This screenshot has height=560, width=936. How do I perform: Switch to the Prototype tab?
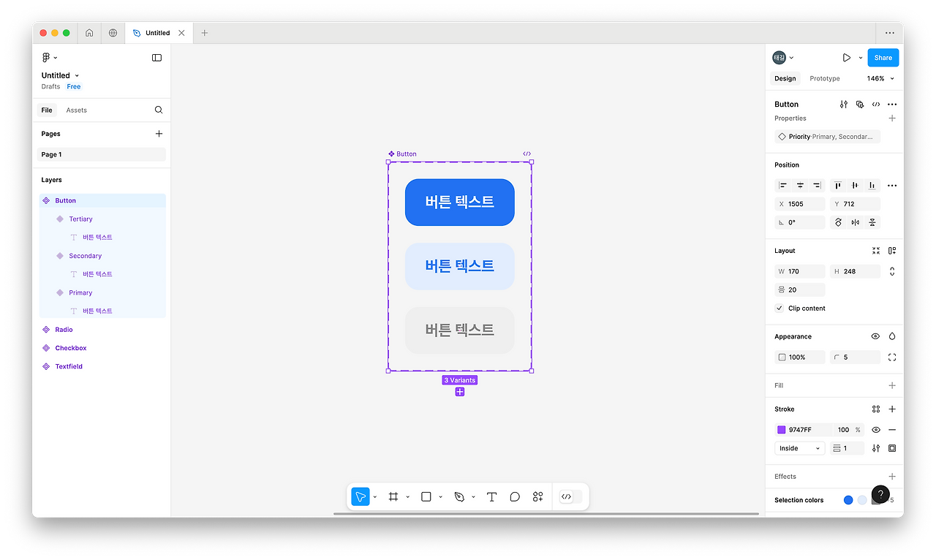click(x=825, y=78)
